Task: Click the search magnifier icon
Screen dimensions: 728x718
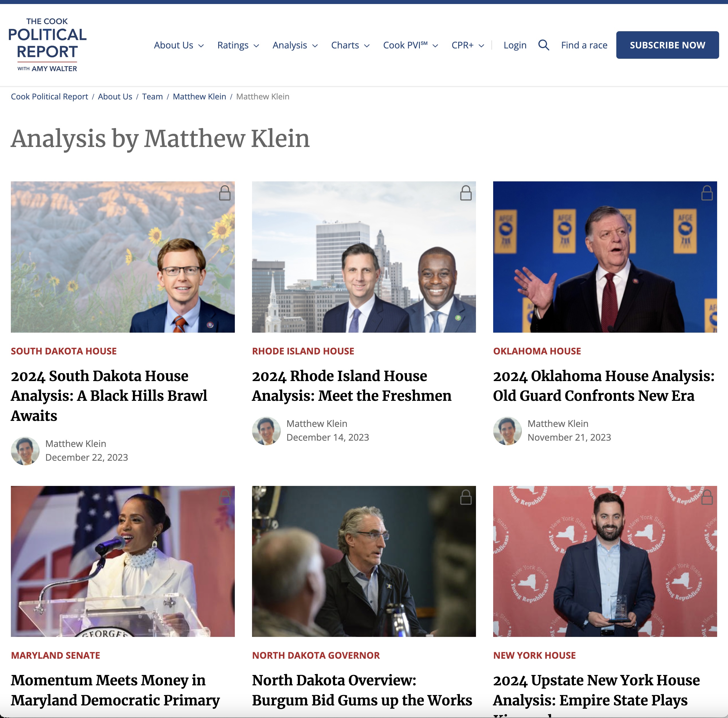Action: click(543, 45)
